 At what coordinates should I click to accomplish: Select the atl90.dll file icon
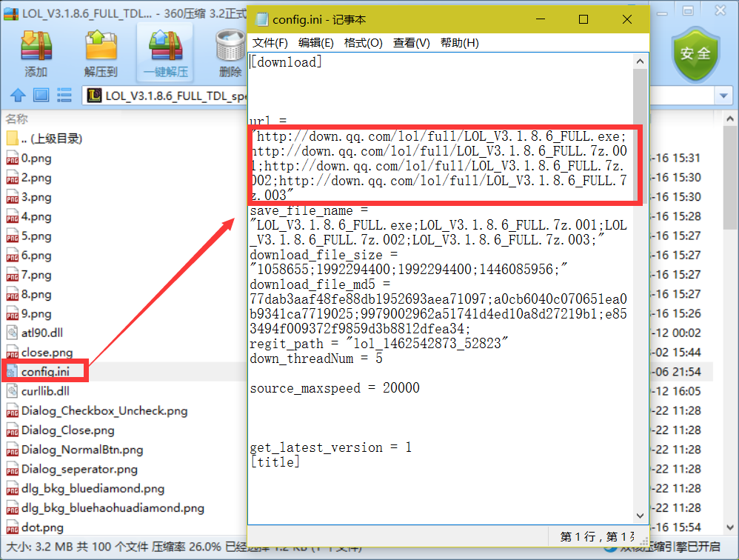pyautogui.click(x=13, y=333)
